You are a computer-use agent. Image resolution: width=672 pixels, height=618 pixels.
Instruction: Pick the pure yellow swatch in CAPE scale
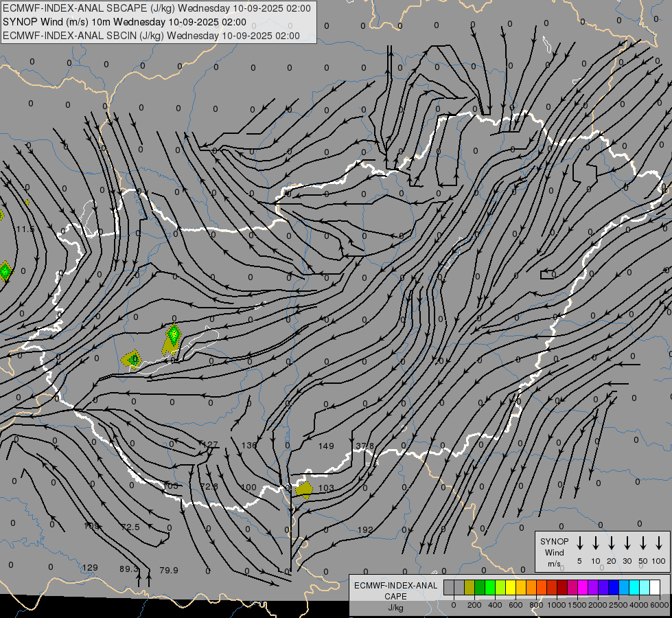click(511, 588)
